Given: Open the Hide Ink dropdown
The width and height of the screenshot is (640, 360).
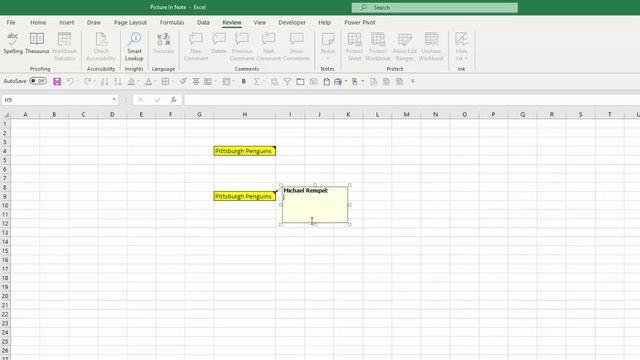Looking at the screenshot, I should [x=461, y=47].
